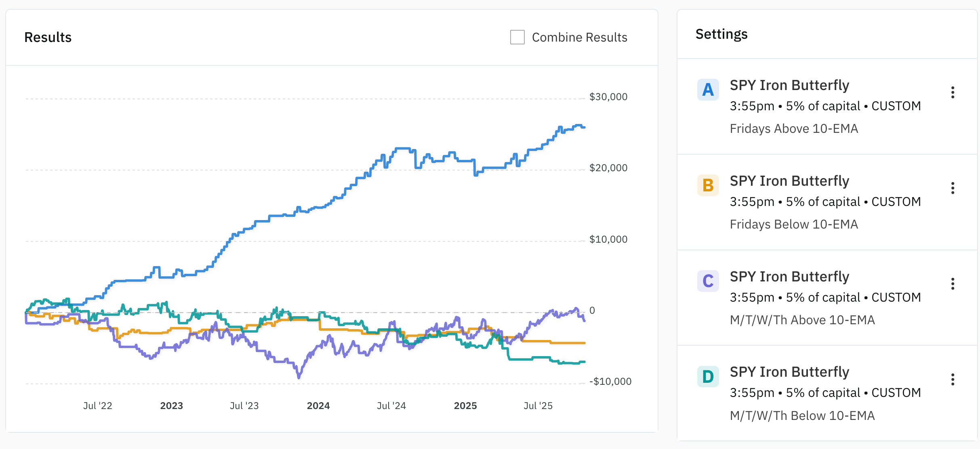Screen dimensions: 980x449
Task: Click the orange B strategy badge
Action: 708,185
